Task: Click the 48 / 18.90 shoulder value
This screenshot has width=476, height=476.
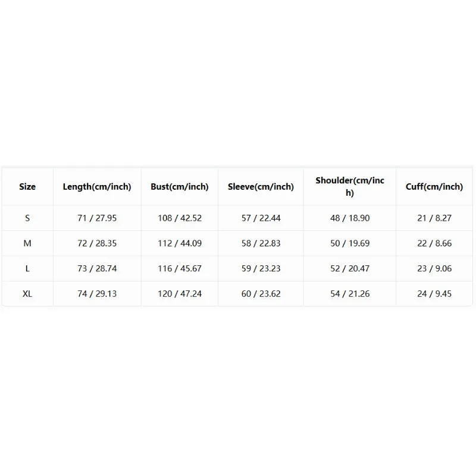Action: click(350, 218)
